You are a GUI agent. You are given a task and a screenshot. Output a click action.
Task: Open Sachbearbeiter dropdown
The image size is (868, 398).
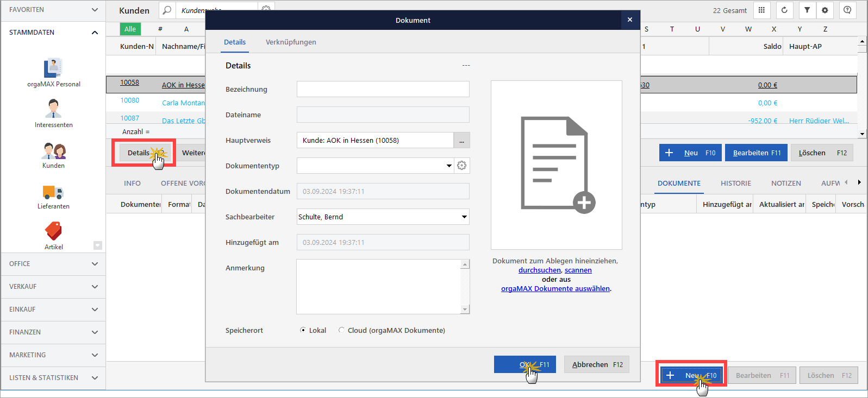464,217
